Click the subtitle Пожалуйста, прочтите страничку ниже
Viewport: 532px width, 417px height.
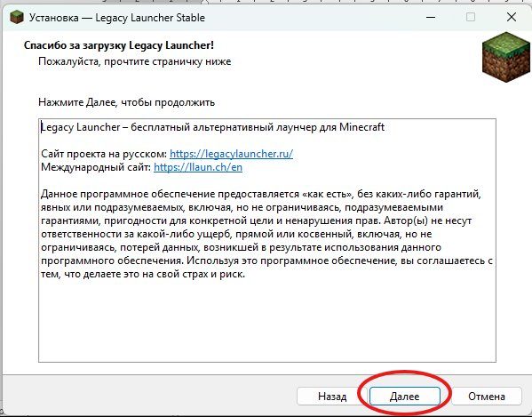135,61
